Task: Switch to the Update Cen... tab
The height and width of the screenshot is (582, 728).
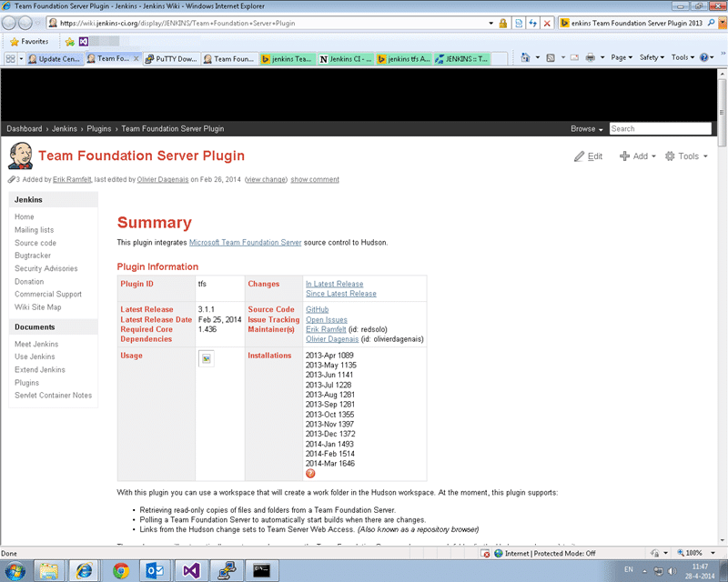Action: coord(56,59)
